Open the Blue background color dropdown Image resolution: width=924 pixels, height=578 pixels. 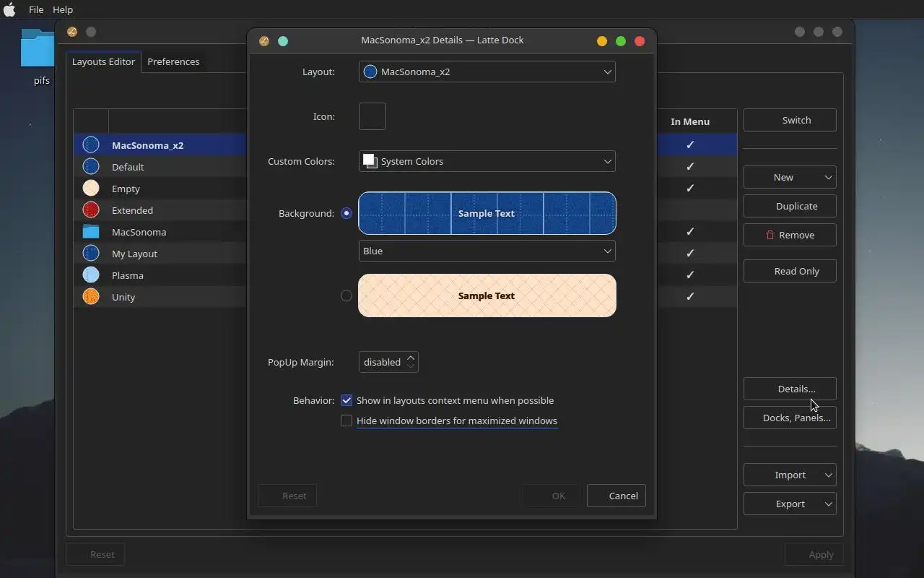tap(487, 251)
